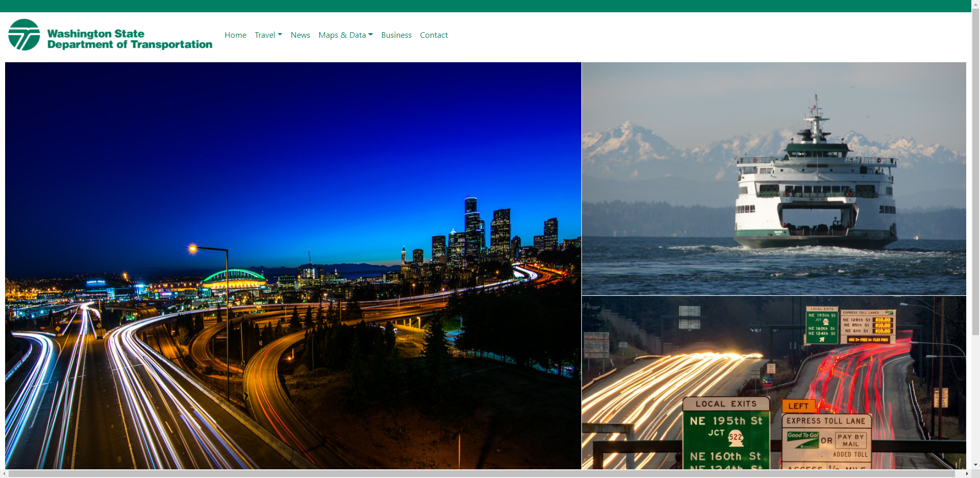Click the Maps & Data caret arrow

[371, 35]
